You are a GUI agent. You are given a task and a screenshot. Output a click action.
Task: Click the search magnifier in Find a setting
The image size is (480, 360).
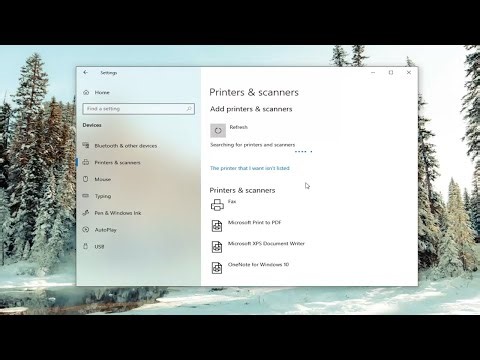point(189,109)
